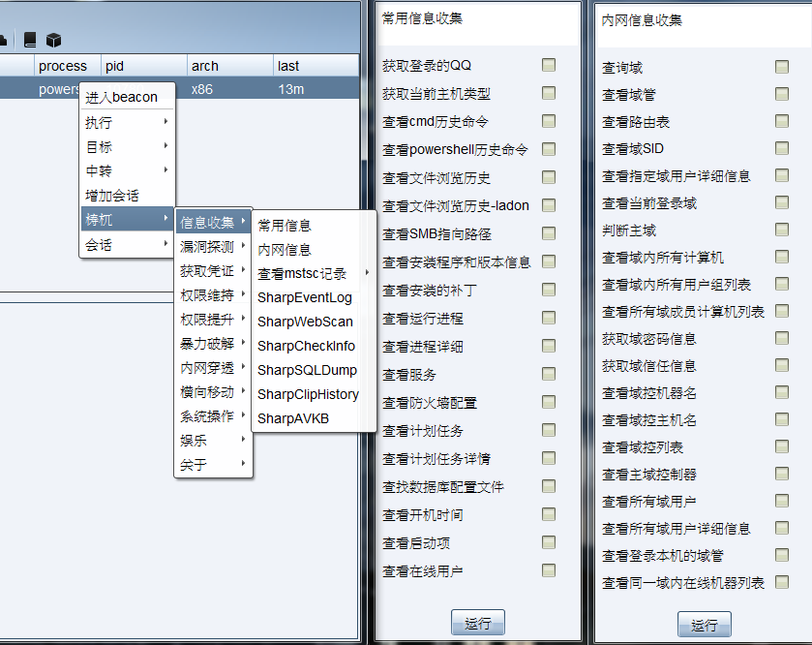Enable the 获取当前主机类型 checkbox
Viewport: 812px width, 645px height.
[x=549, y=93]
